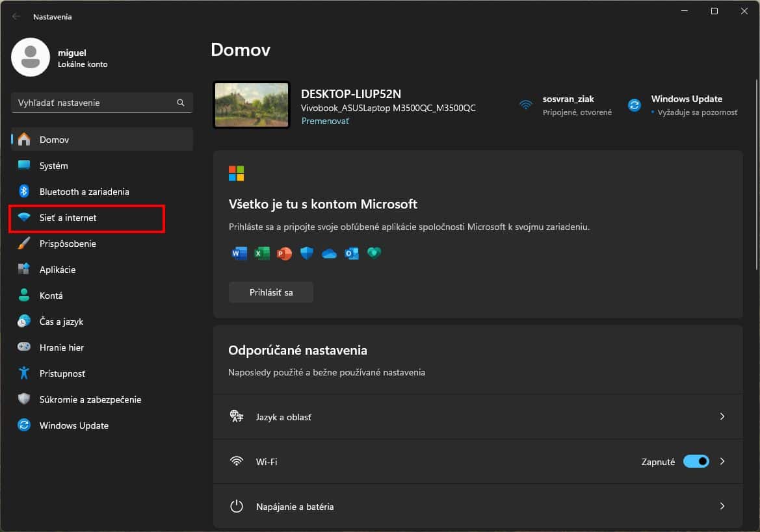Viewport: 760px width, 532px height.
Task: Click the Microsoft four-color logo
Action: click(x=236, y=173)
